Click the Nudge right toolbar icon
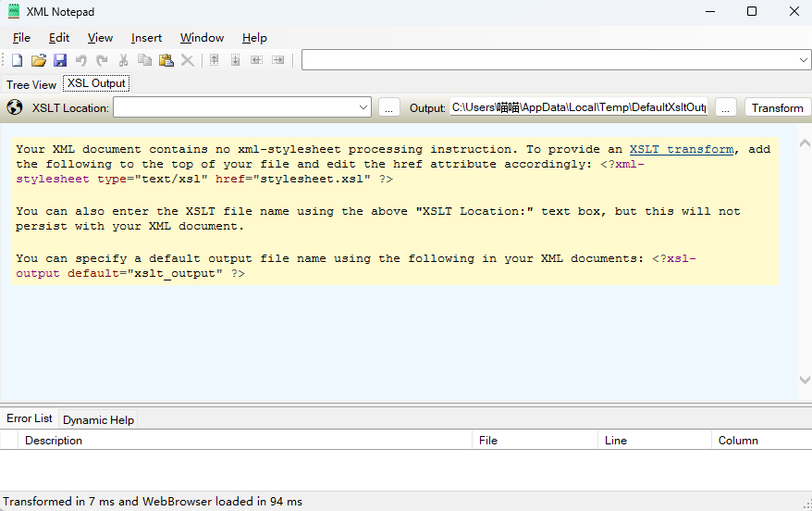812x511 pixels. click(x=277, y=60)
